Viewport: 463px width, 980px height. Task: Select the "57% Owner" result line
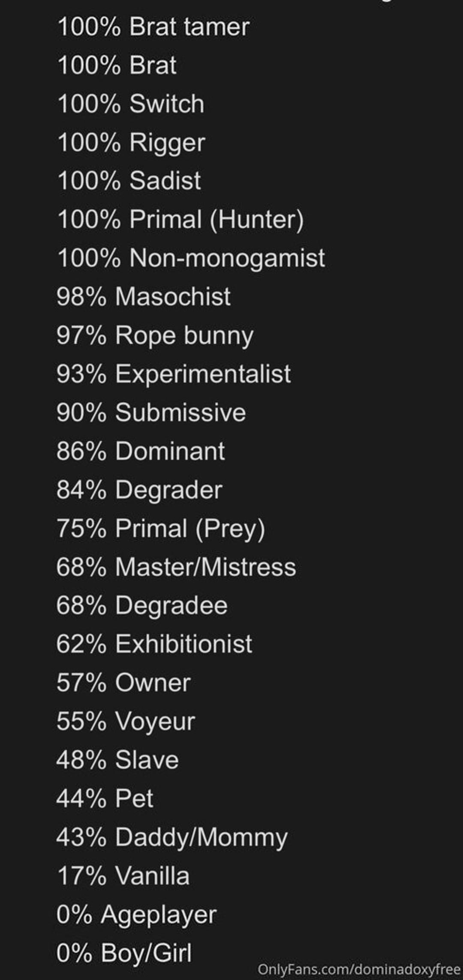point(123,683)
